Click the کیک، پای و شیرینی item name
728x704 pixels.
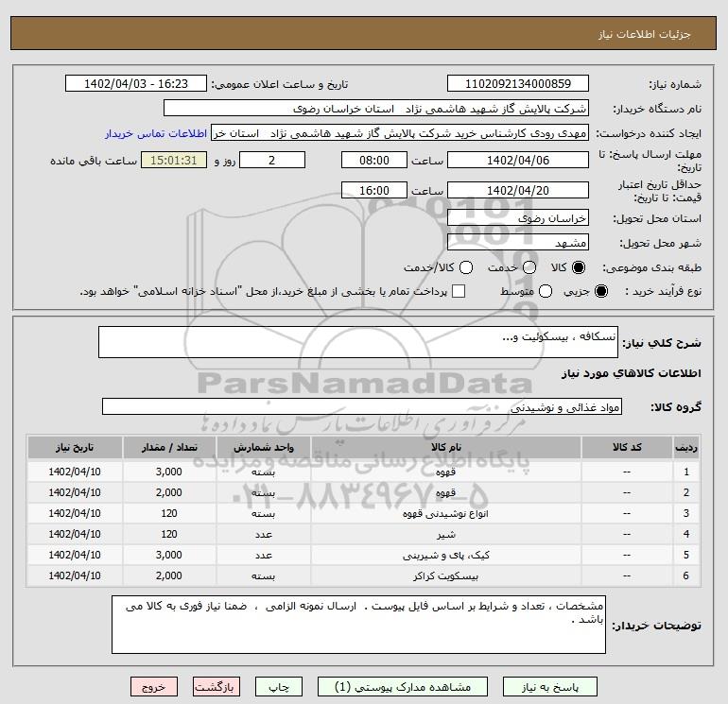click(x=445, y=555)
